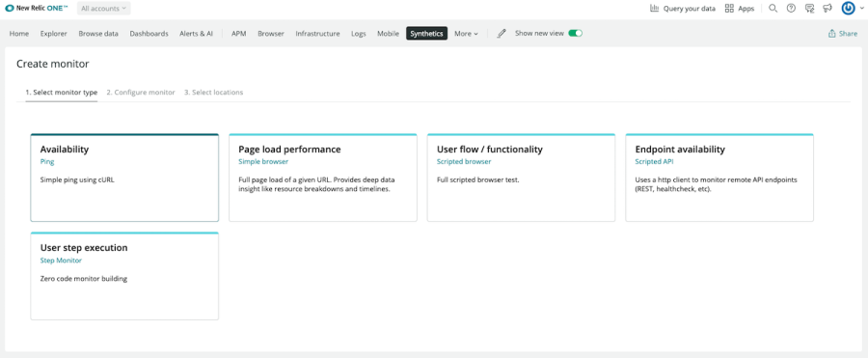Click the Share button label
868x358 pixels.
point(848,33)
